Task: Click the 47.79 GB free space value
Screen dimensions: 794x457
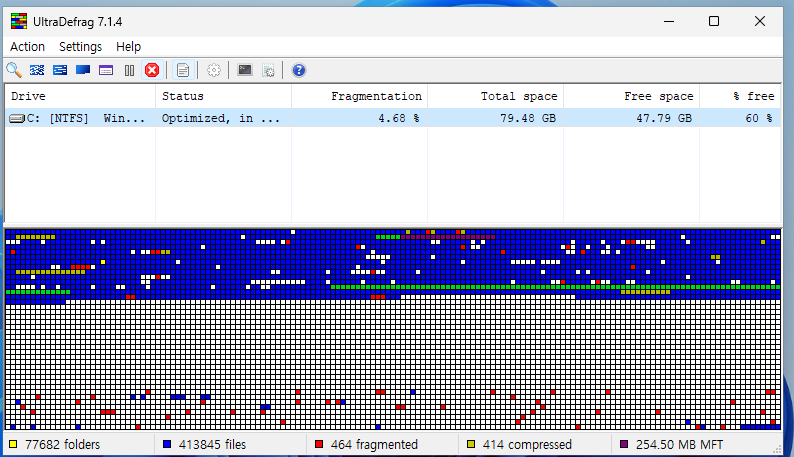Action: point(664,118)
